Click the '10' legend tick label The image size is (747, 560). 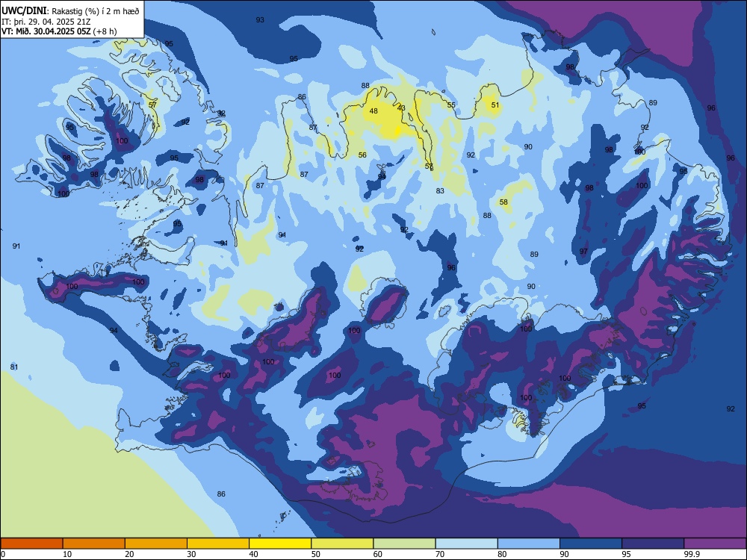click(x=67, y=554)
